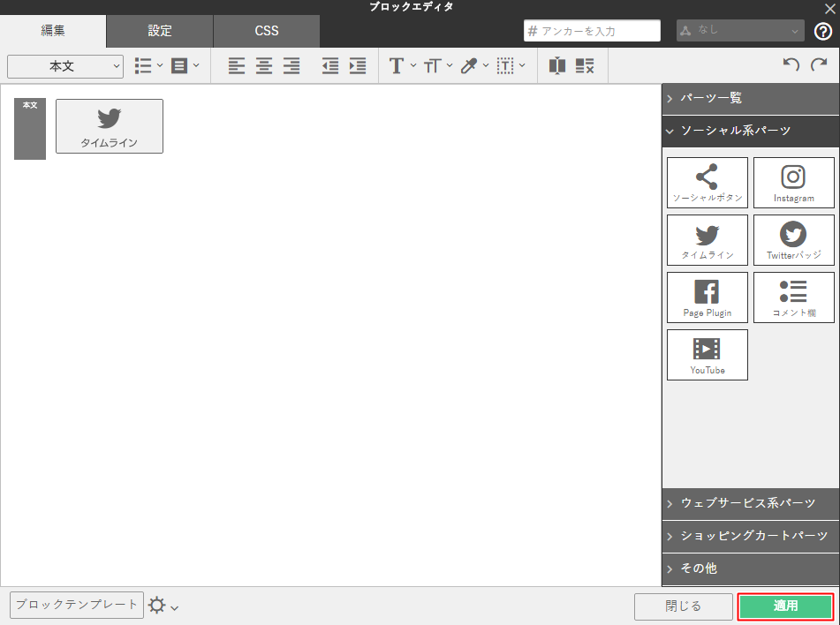Select the Facebook Page Plugin part
The image size is (840, 625).
(708, 297)
